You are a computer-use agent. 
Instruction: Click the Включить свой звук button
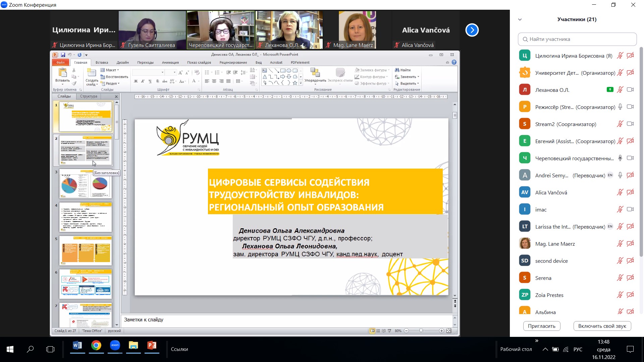coord(602,326)
